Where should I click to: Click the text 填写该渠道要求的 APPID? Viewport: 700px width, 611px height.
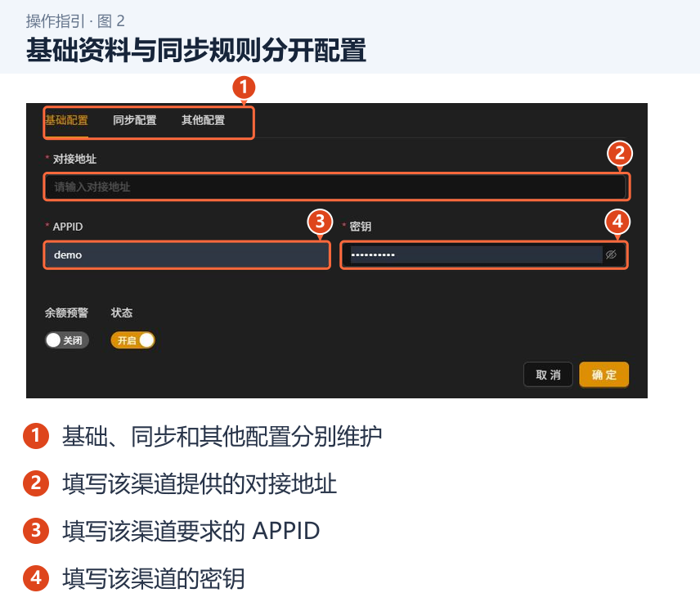[x=191, y=531]
